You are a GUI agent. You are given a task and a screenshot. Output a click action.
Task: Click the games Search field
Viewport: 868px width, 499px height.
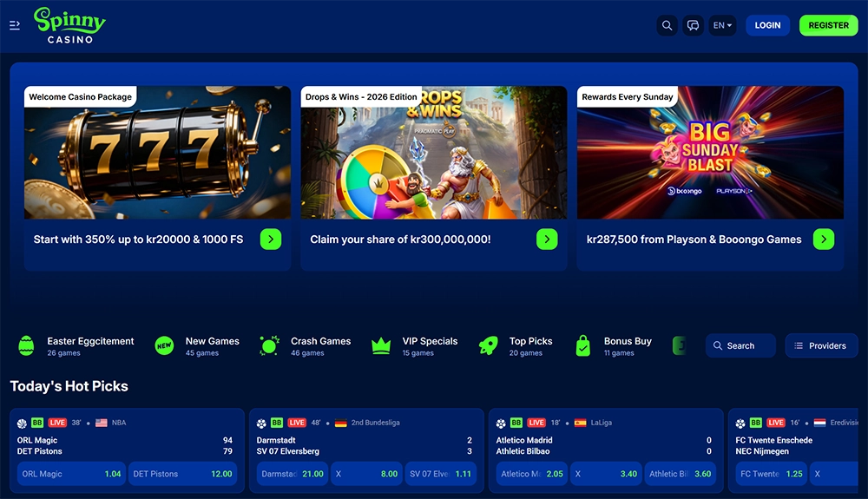tap(740, 345)
